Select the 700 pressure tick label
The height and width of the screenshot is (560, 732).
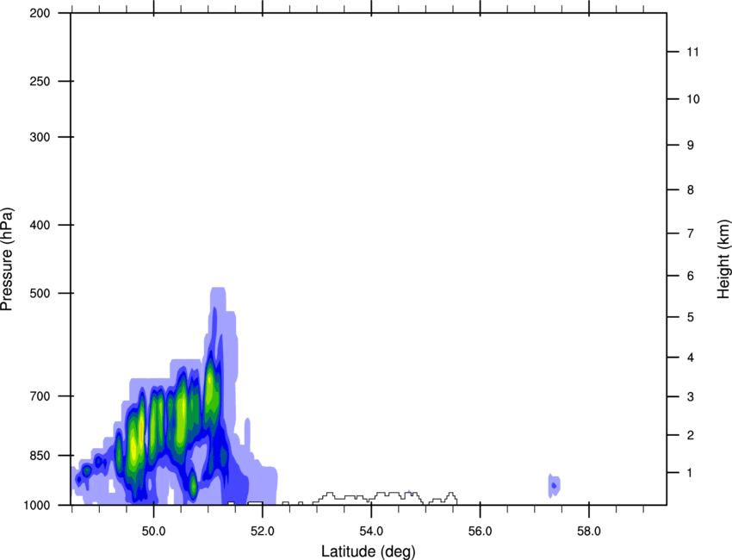coord(40,396)
